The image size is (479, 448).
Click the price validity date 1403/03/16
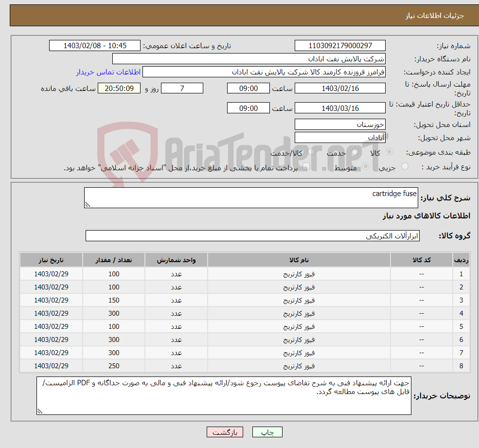pyautogui.click(x=340, y=108)
